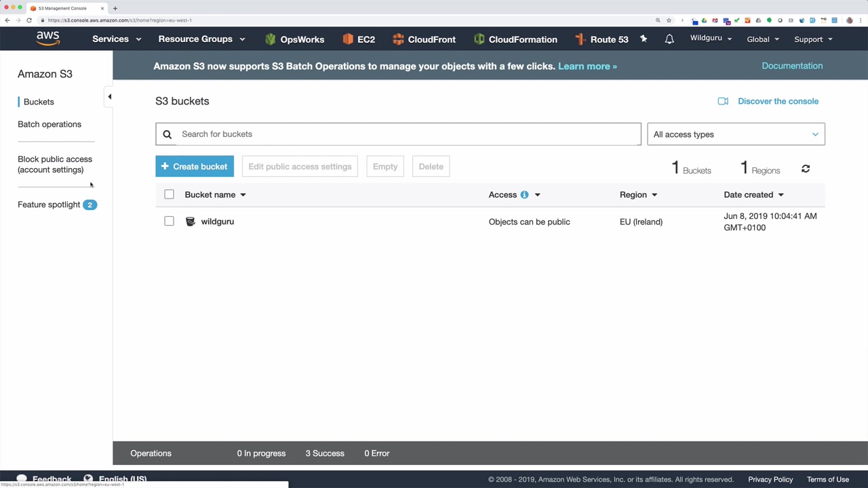Click the Operations status label
This screenshot has height=488, width=868.
[x=151, y=453]
